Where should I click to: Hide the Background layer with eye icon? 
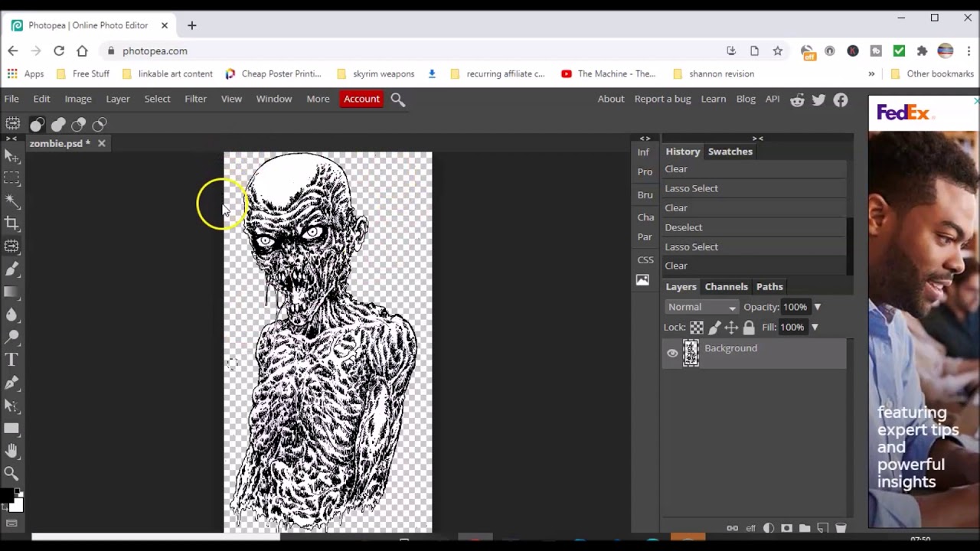672,354
